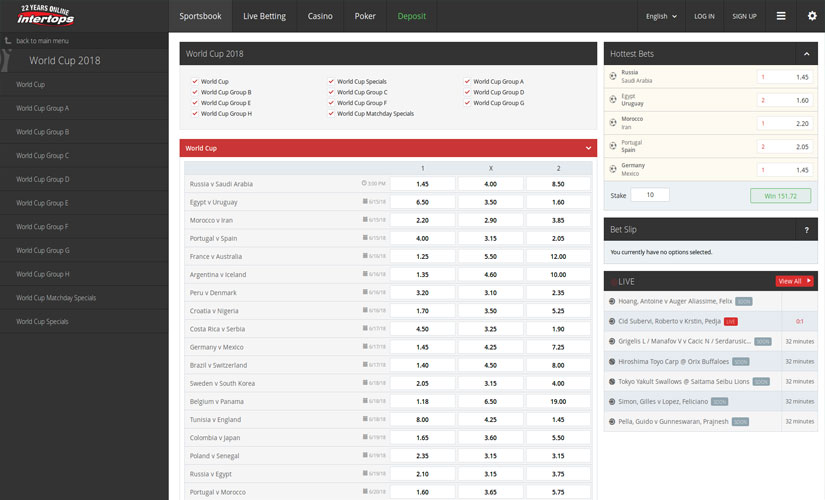Click soccer ball icon beside Morocco Iran hot bet
The image size is (825, 500).
point(612,123)
